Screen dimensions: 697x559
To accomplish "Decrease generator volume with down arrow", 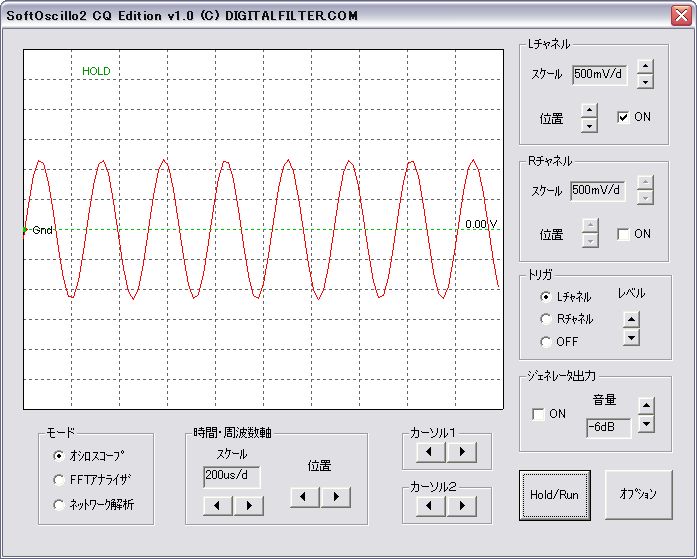I will click(646, 423).
